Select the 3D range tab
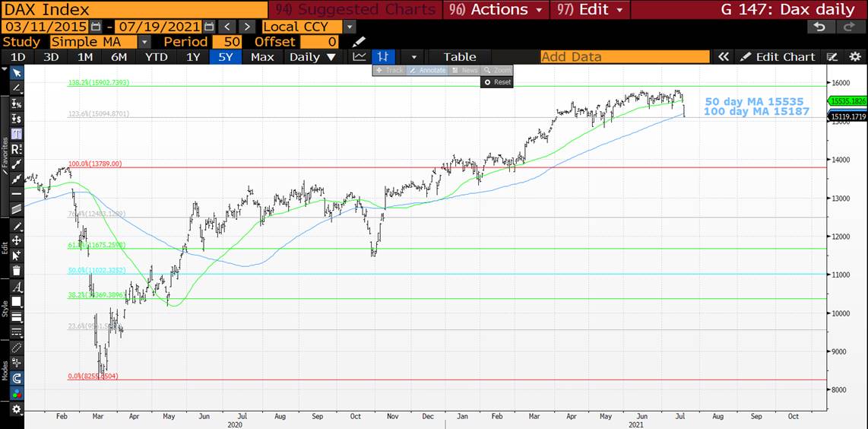868x429 pixels. pos(51,56)
